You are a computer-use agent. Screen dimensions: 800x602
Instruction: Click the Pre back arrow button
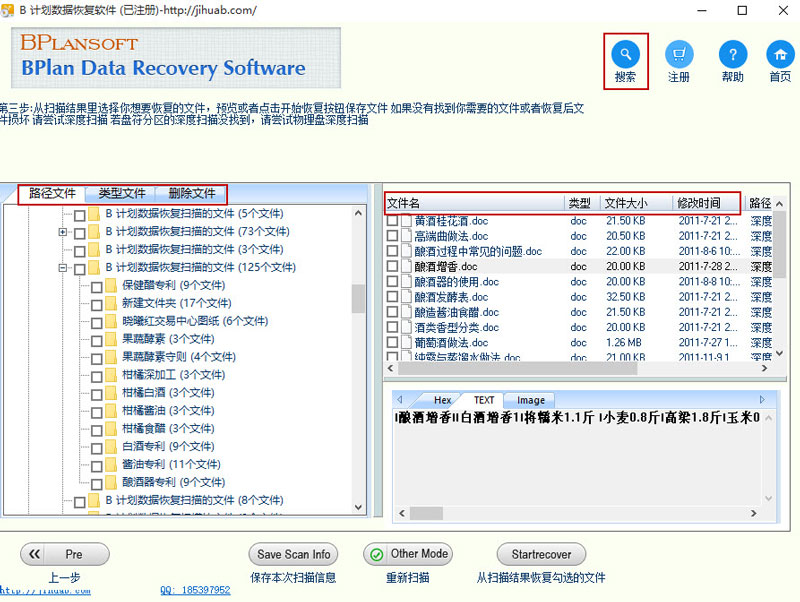(x=64, y=554)
